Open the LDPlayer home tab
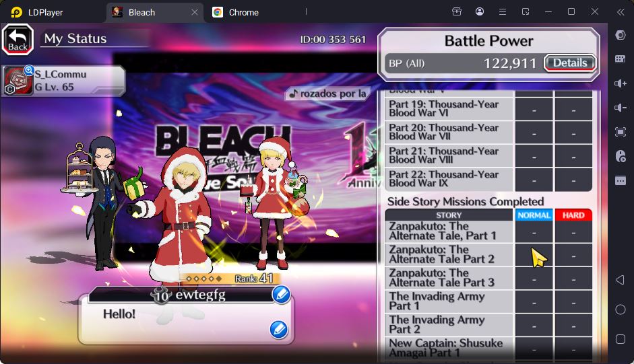Screen dimensions: 634x364 (37, 13)
